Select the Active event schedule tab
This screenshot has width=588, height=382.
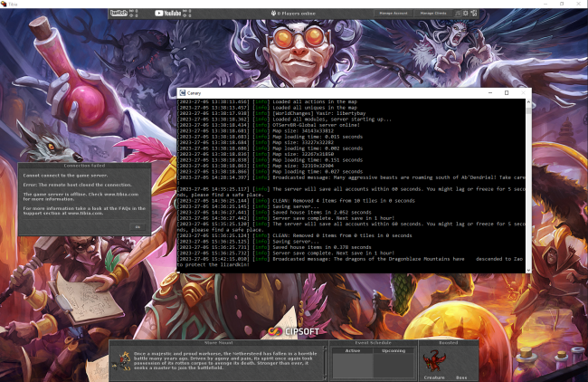coord(353,350)
